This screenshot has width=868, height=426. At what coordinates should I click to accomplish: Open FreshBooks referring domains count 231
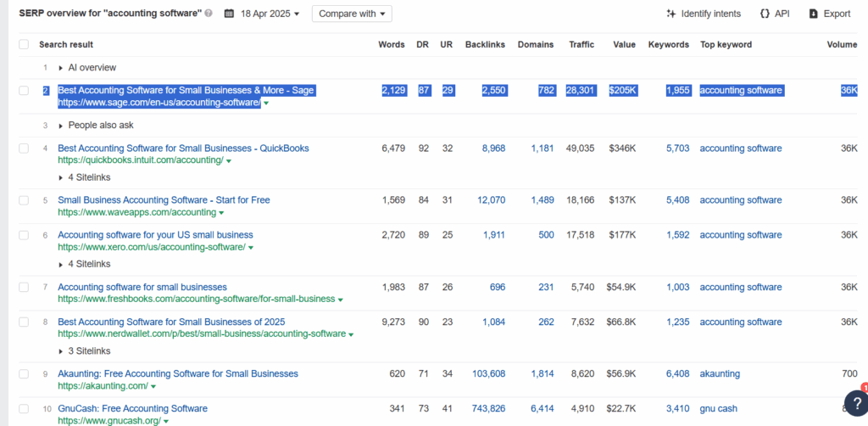pos(547,287)
